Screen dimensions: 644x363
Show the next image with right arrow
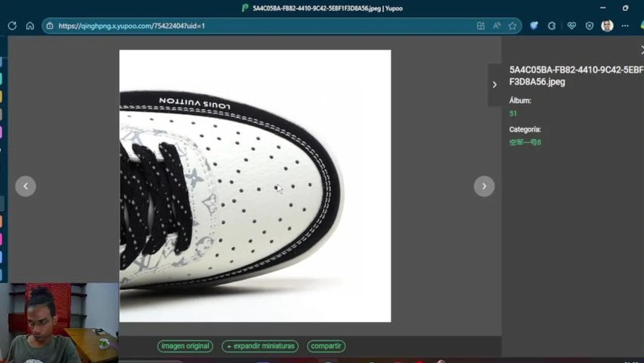(x=484, y=186)
